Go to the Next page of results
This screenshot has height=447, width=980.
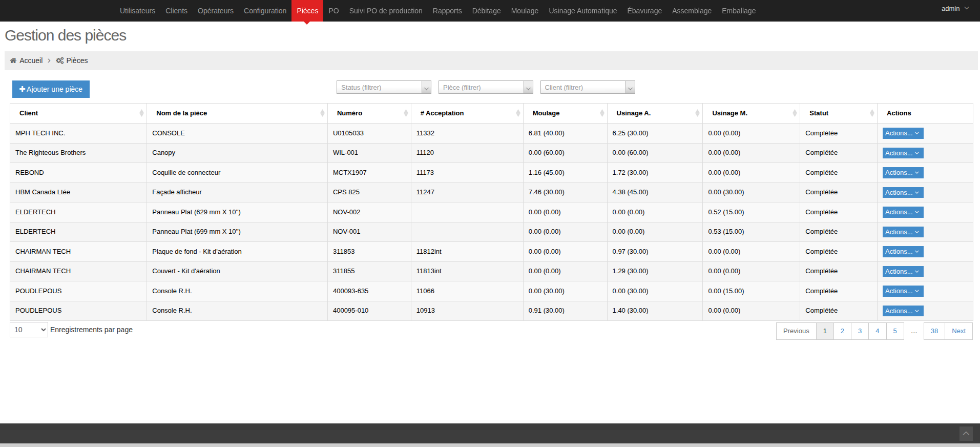(x=958, y=331)
